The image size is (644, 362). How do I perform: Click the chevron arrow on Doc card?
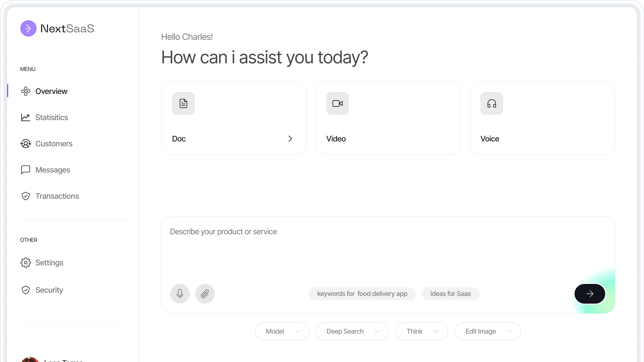(x=290, y=139)
